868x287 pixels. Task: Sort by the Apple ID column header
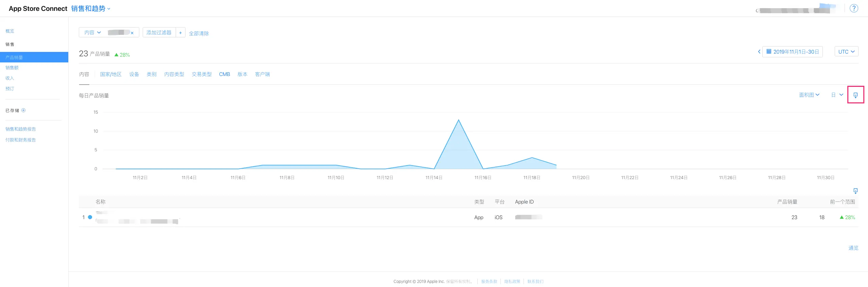524,202
